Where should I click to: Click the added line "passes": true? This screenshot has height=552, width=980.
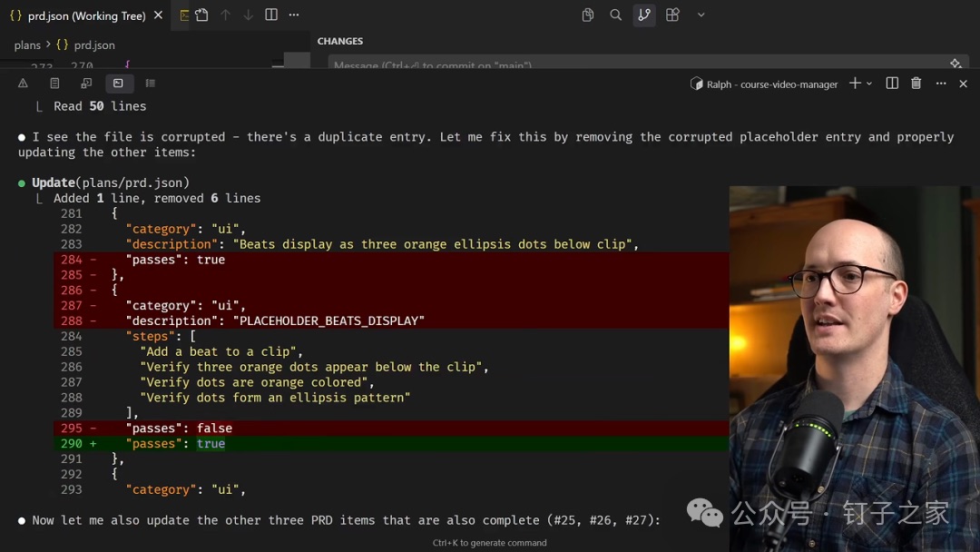click(391, 443)
